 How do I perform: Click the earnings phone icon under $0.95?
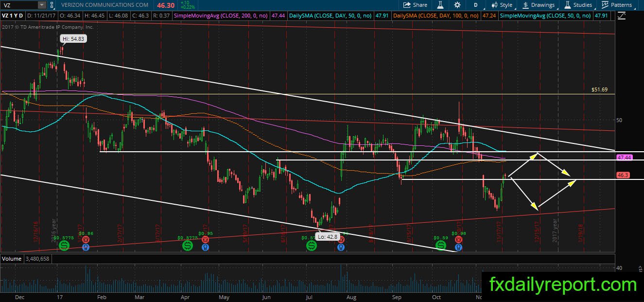click(205, 240)
